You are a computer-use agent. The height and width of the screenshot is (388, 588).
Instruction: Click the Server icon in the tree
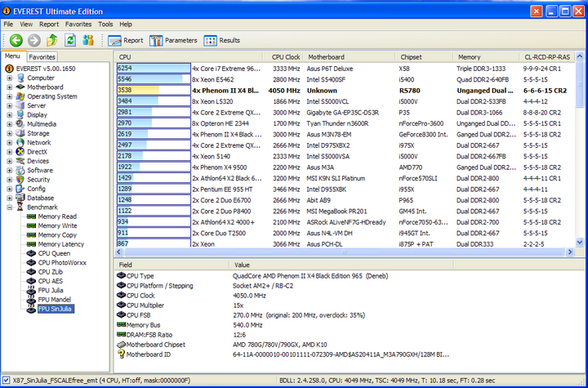pyautogui.click(x=20, y=106)
